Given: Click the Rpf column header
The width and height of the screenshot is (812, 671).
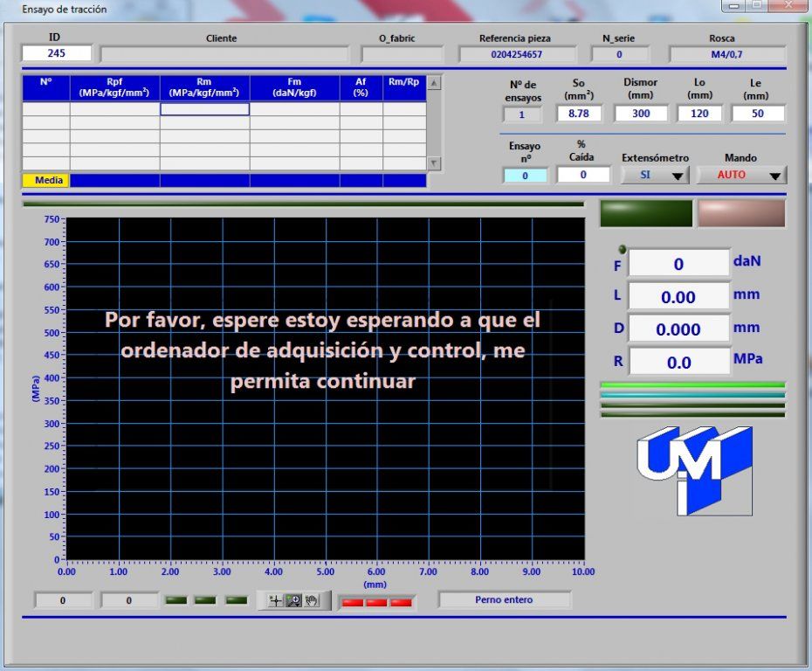Looking at the screenshot, I should [114, 87].
